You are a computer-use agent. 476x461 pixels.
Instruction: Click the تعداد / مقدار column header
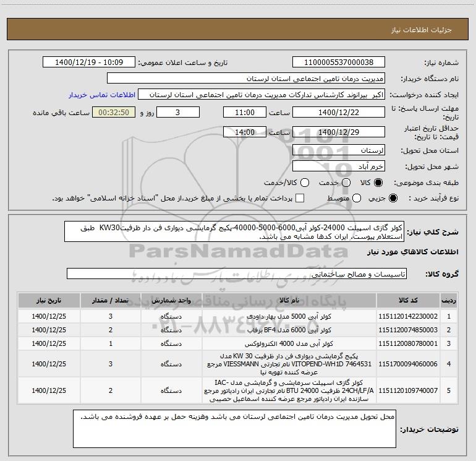(111, 300)
